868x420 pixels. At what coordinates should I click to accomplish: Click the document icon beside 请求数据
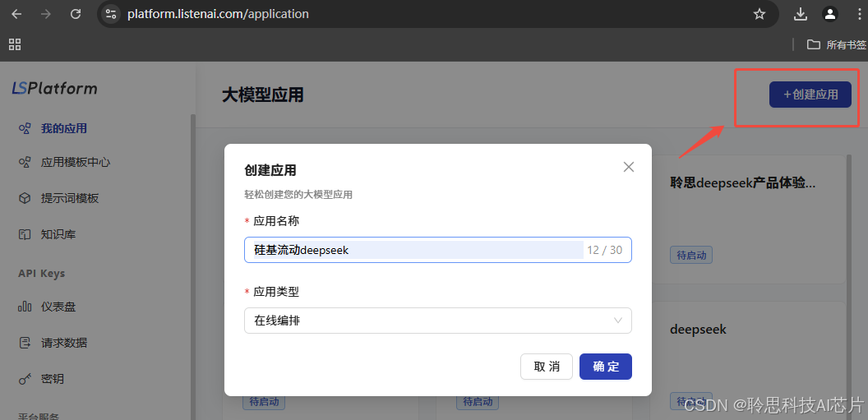[x=25, y=343]
